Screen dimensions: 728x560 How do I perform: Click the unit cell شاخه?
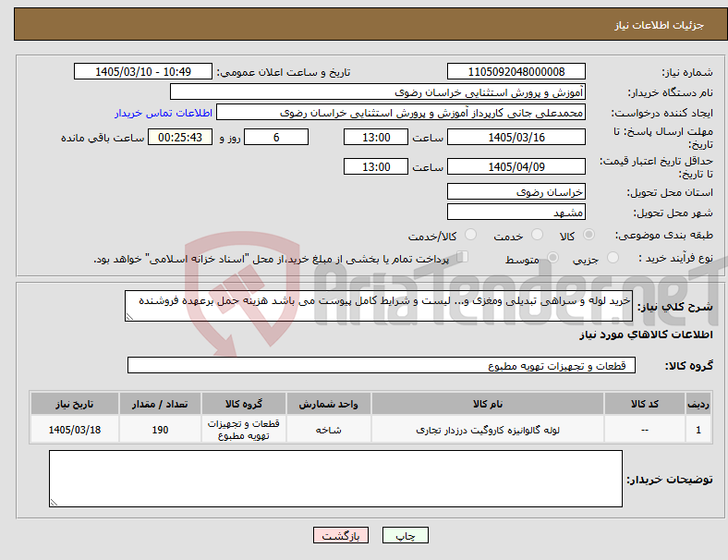pyautogui.click(x=328, y=430)
